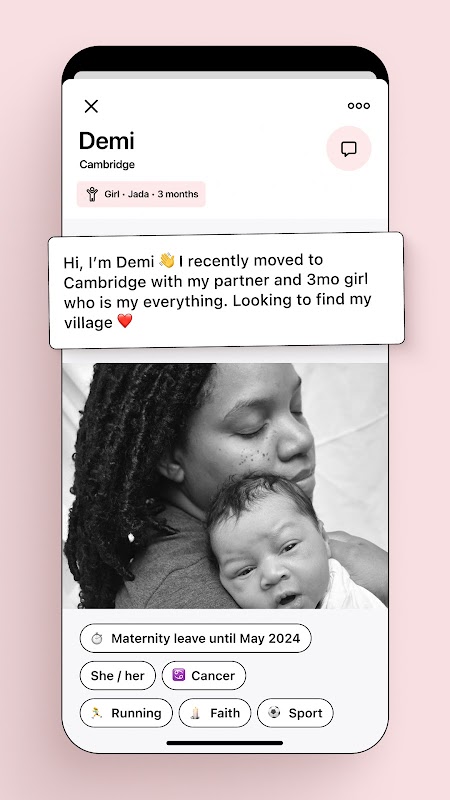Tap the Cambridge location label
The width and height of the screenshot is (450, 800).
tap(107, 164)
